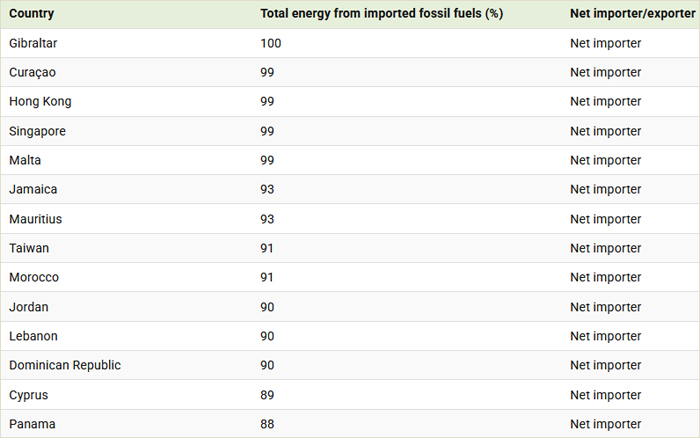The height and width of the screenshot is (438, 700).
Task: Click on Malta in the table
Action: [x=25, y=160]
